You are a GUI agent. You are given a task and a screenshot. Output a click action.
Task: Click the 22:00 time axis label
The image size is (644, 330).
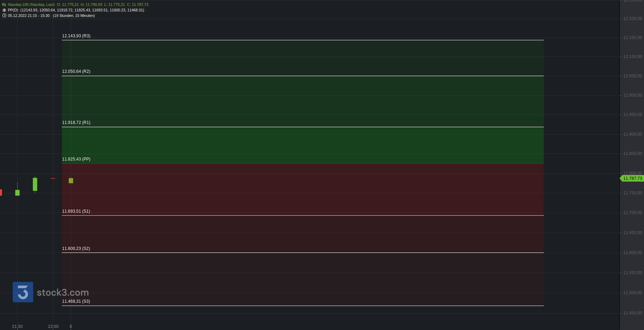(x=53, y=327)
